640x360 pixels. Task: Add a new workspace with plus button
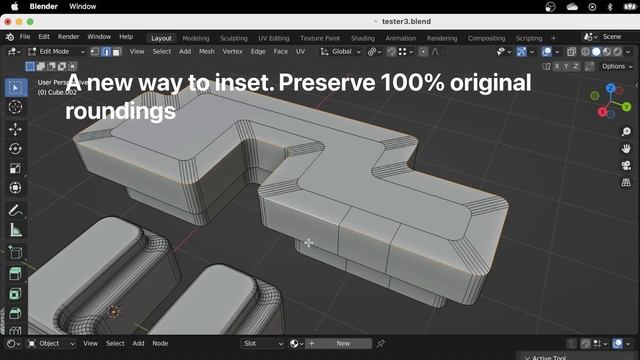tap(553, 38)
